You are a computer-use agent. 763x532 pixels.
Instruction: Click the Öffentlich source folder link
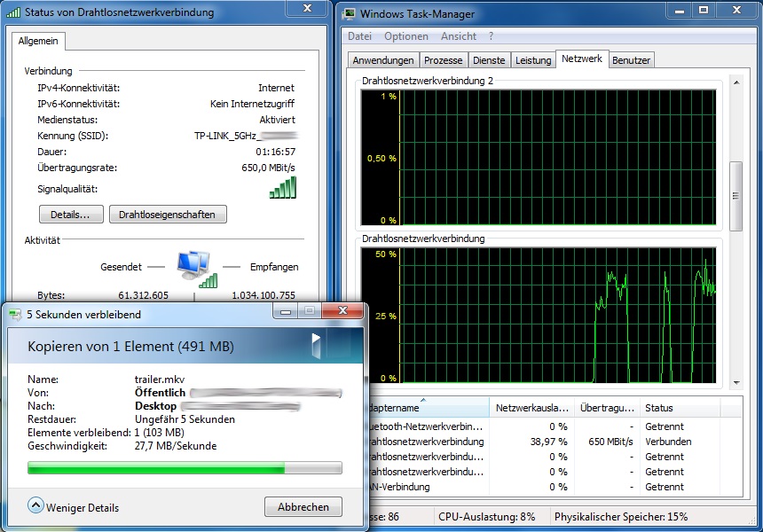[x=160, y=393]
